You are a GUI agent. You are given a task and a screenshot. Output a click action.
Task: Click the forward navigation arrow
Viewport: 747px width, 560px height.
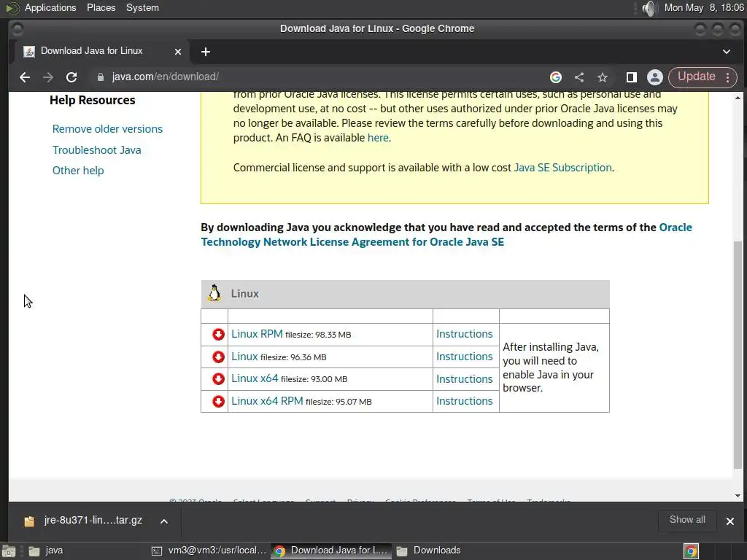pos(47,77)
